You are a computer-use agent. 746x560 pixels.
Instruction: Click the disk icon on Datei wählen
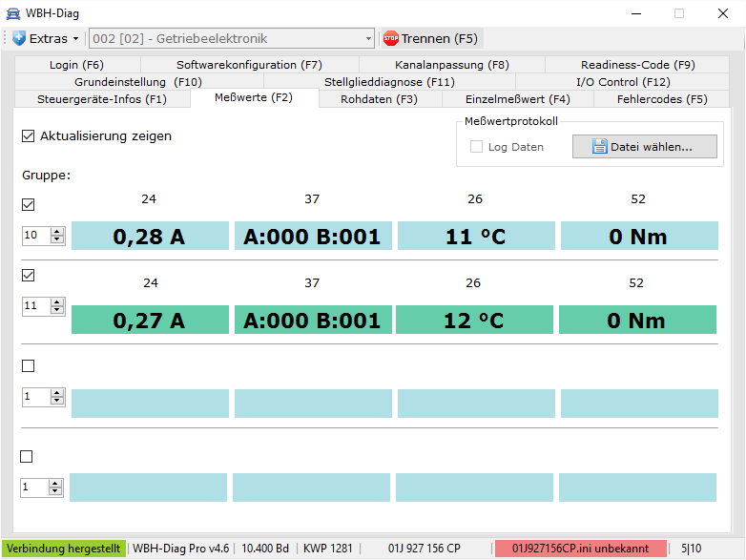[599, 147]
